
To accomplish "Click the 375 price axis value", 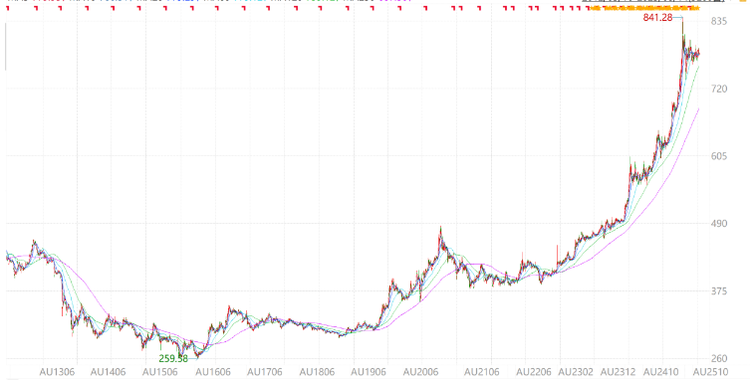I will pyautogui.click(x=718, y=291).
